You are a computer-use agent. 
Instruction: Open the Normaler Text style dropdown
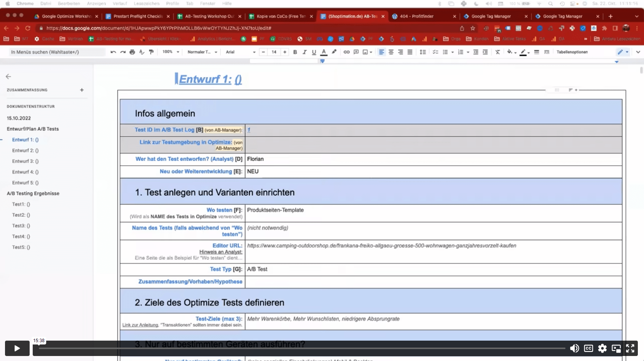(x=202, y=52)
